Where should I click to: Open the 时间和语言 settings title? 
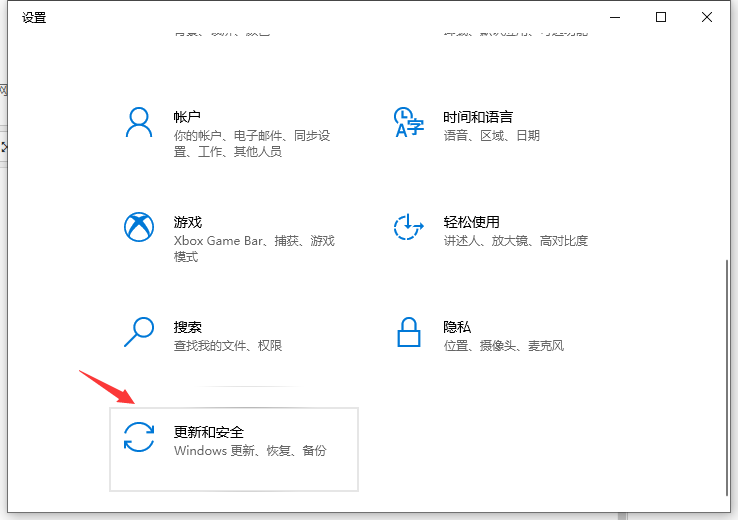coord(478,117)
